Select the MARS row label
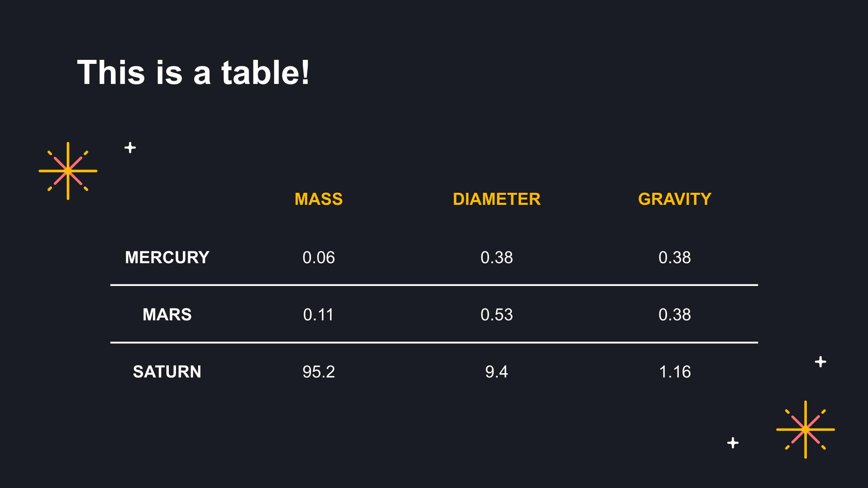The height and width of the screenshot is (488, 868). 167,314
